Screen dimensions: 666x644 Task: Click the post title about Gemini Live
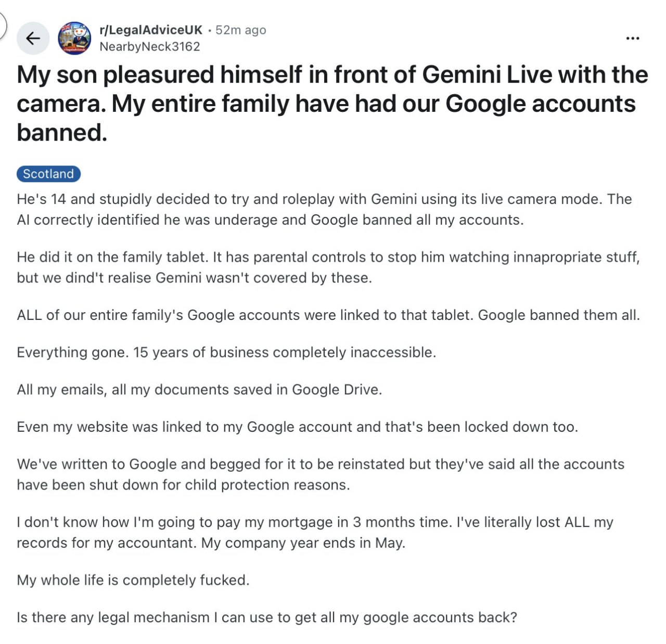332,103
